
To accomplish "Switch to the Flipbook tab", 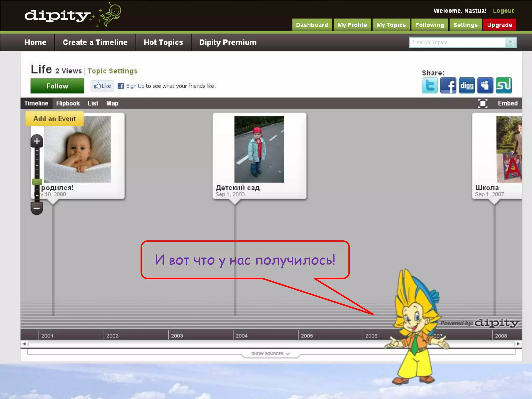I will coord(68,103).
